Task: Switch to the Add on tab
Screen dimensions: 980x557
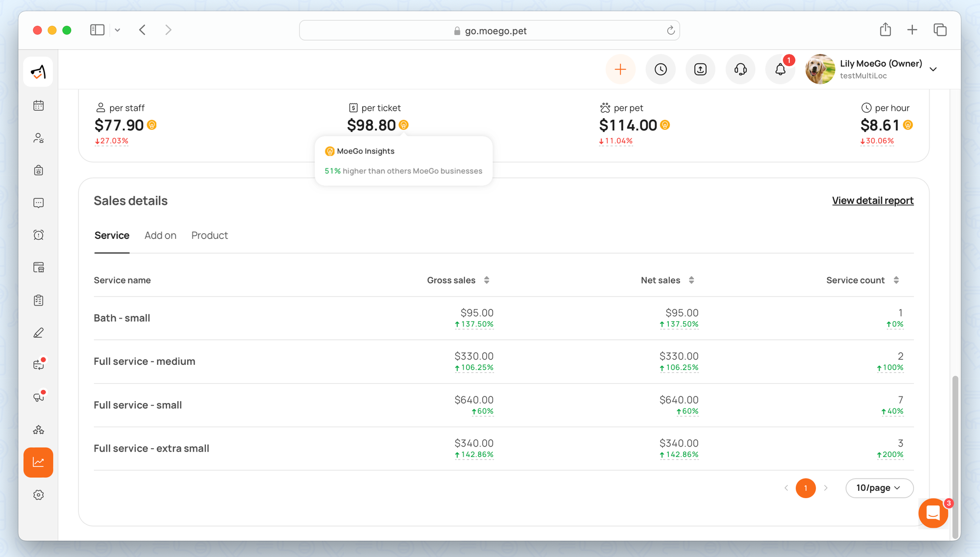Action: [160, 235]
